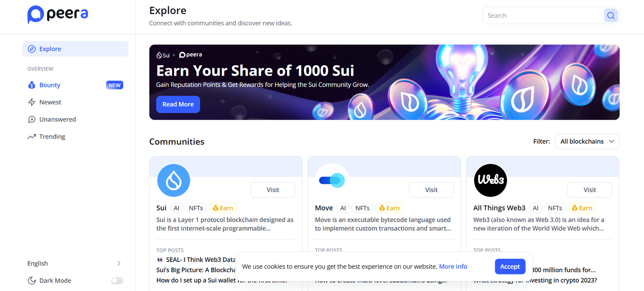Open the More info cookie link
Viewport: 644px width, 291px height.
pyautogui.click(x=453, y=266)
